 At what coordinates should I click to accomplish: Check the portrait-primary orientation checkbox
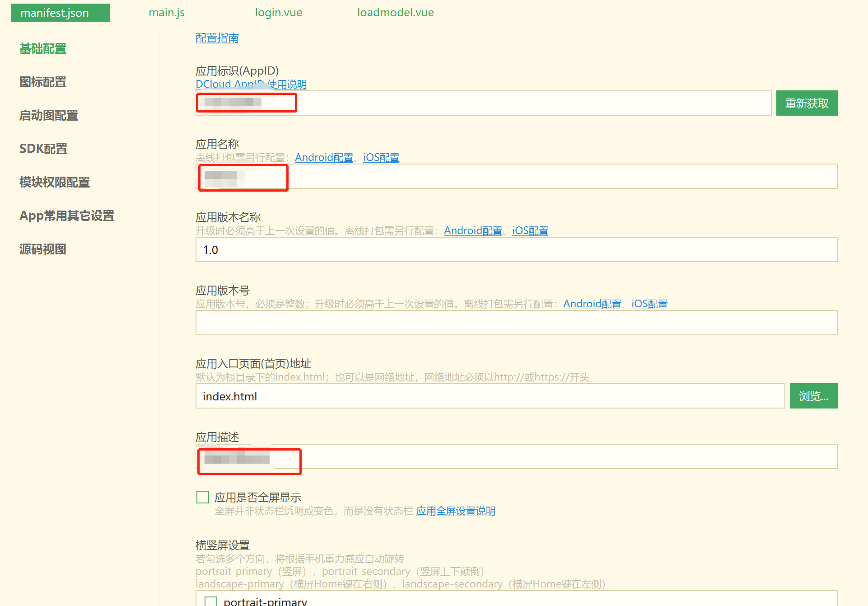pyautogui.click(x=210, y=601)
